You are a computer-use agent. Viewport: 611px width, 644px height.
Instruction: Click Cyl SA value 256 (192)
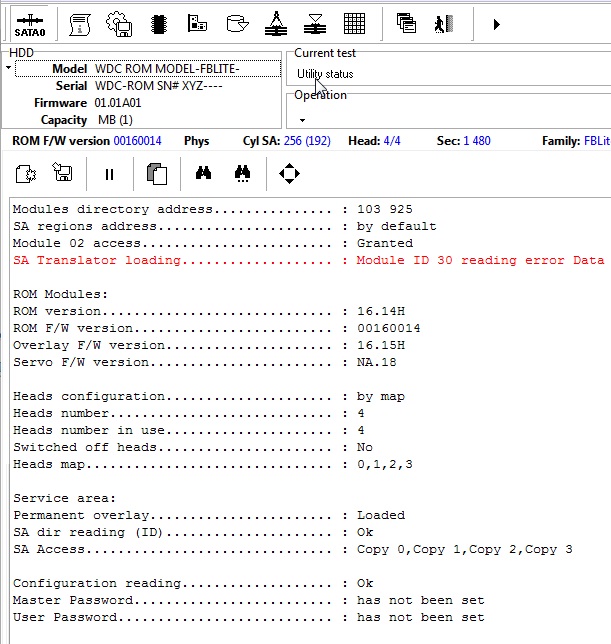point(307,141)
